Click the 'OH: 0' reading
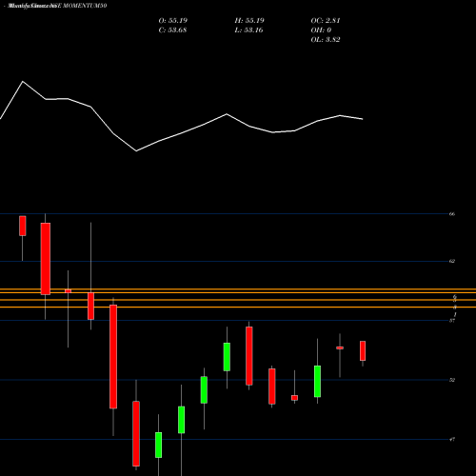This screenshot has width=476, height=476. [x=321, y=30]
